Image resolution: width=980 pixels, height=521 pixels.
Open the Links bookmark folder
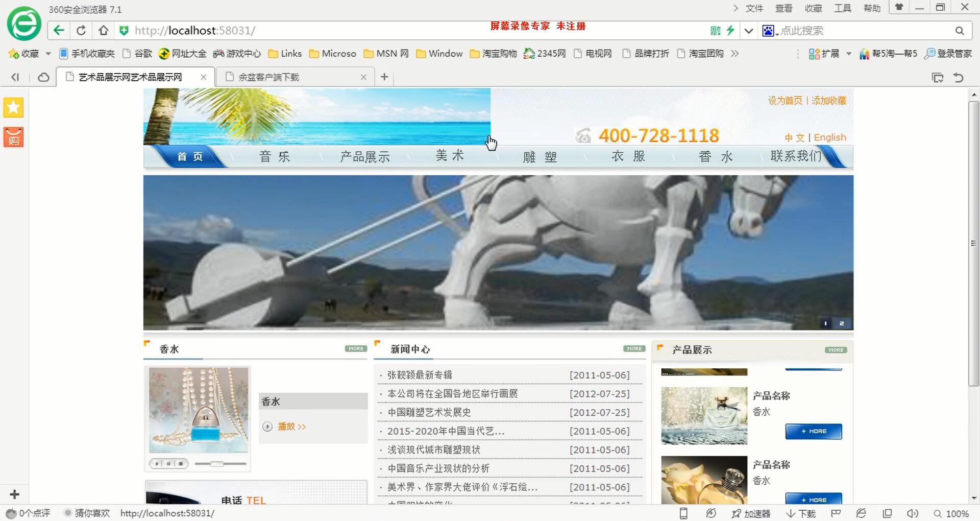click(x=285, y=54)
